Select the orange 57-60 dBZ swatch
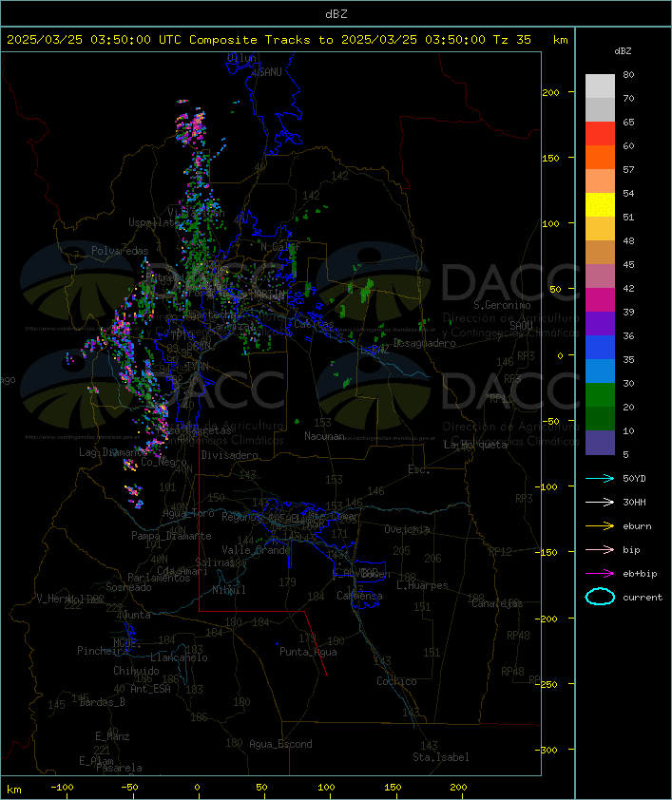This screenshot has width=672, height=800. (x=600, y=157)
